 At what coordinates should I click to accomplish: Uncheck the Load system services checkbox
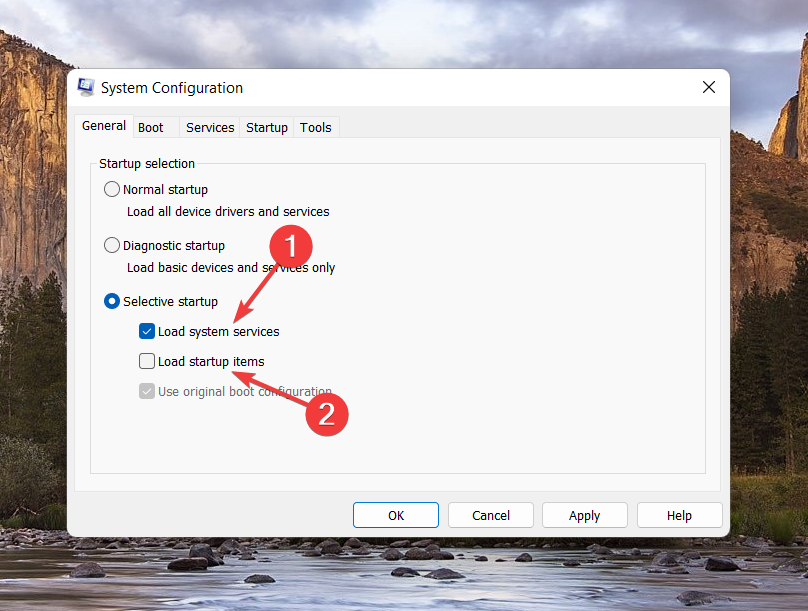147,331
